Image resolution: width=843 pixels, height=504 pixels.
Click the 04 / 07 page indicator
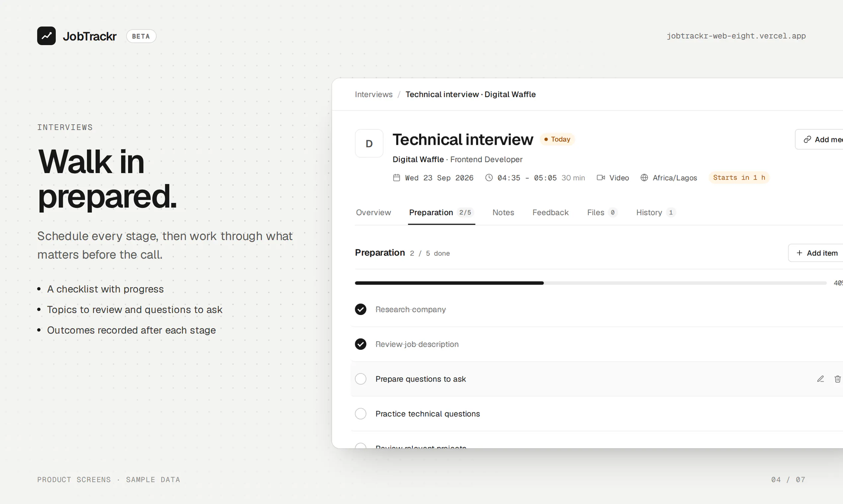pyautogui.click(x=788, y=479)
